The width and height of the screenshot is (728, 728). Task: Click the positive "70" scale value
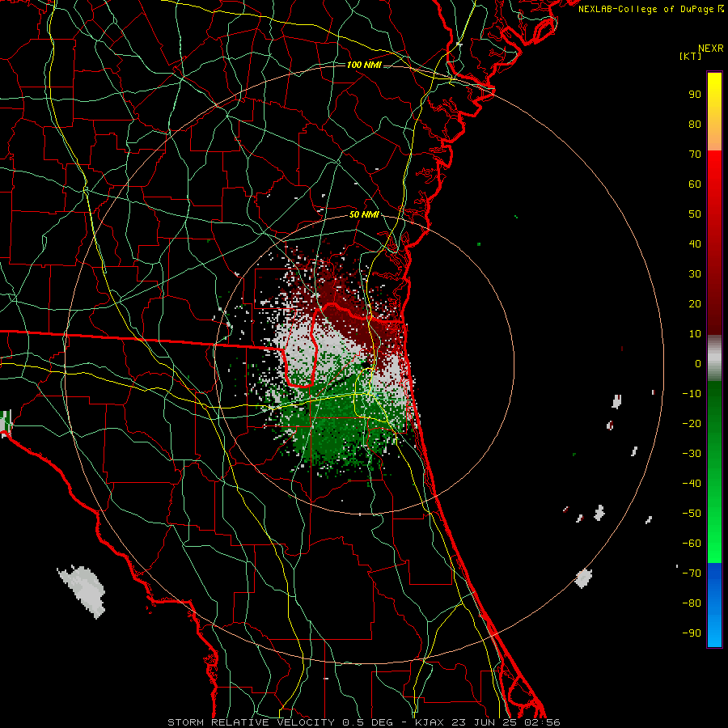coord(695,154)
